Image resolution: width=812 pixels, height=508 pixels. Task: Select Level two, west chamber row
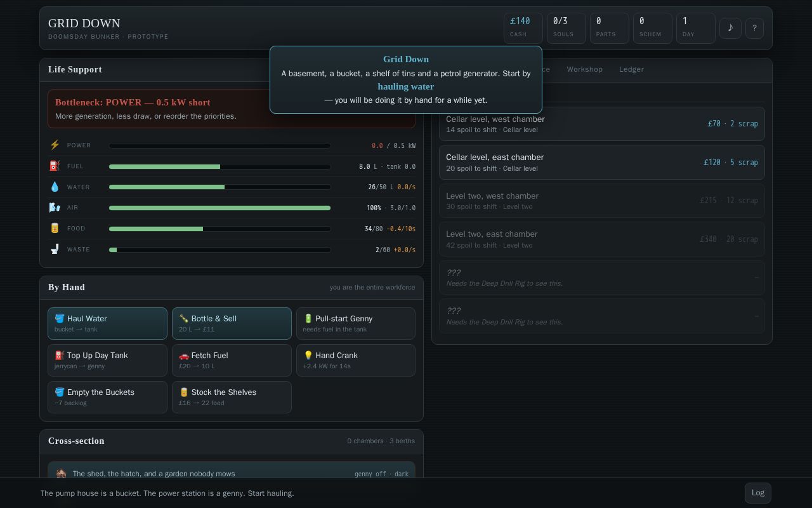point(601,201)
